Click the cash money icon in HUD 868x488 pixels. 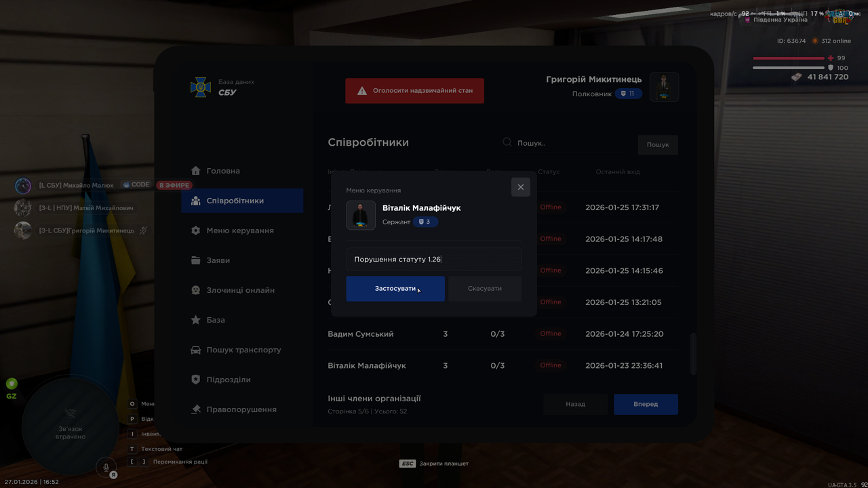pyautogui.click(x=797, y=77)
